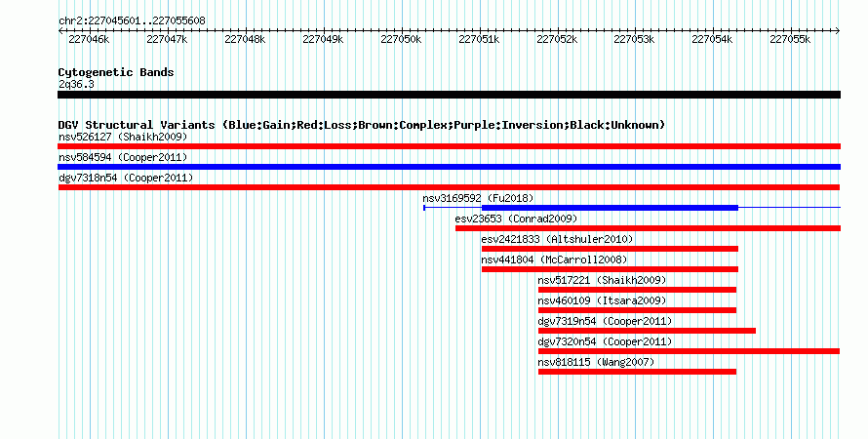
Task: Click the dgv7319n54 (Cooper2011) label
Action: (605, 321)
